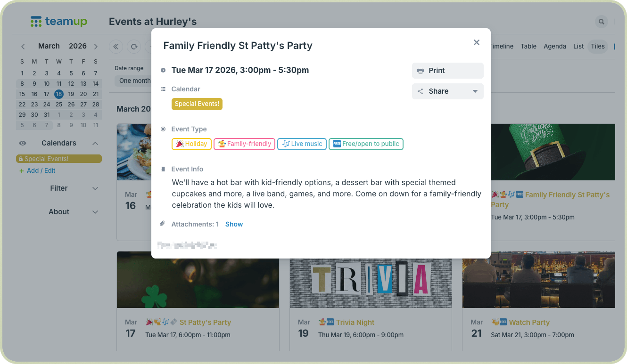Toggle calendars visibility eye icon
The image size is (627, 364).
(23, 143)
